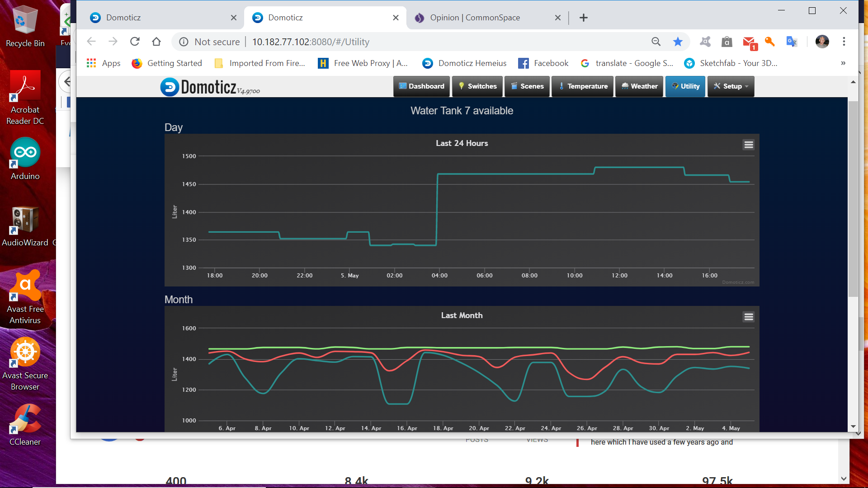The height and width of the screenshot is (488, 868).
Task: Expand the Setup dropdown menu
Action: click(x=731, y=86)
